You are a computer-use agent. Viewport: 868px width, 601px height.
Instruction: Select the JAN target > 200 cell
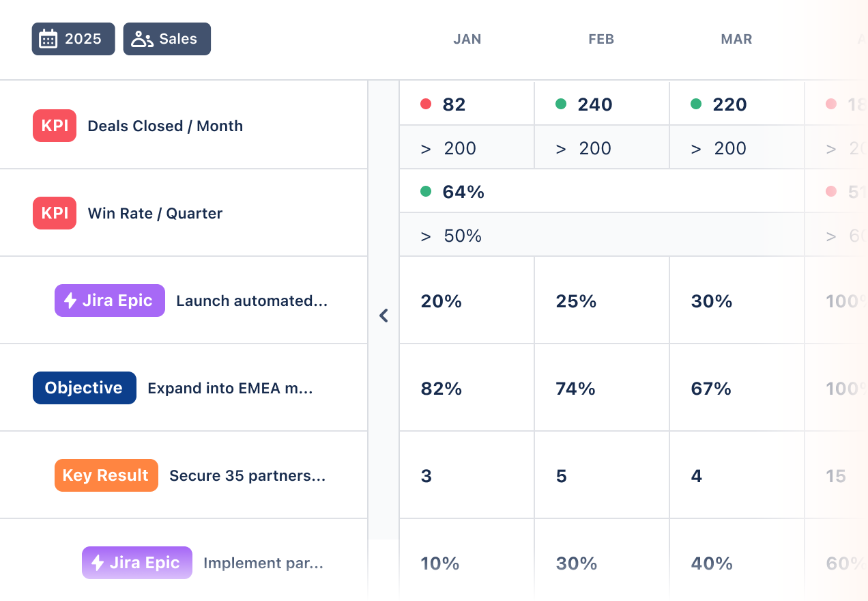point(467,148)
